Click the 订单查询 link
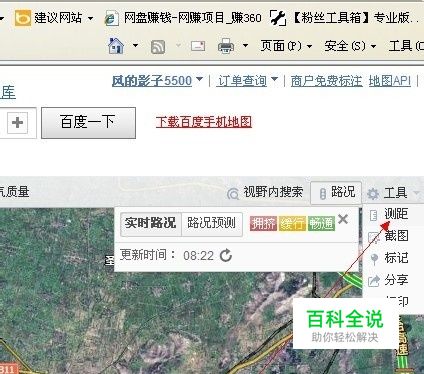Screen dimensions: 424x374 pos(242,81)
